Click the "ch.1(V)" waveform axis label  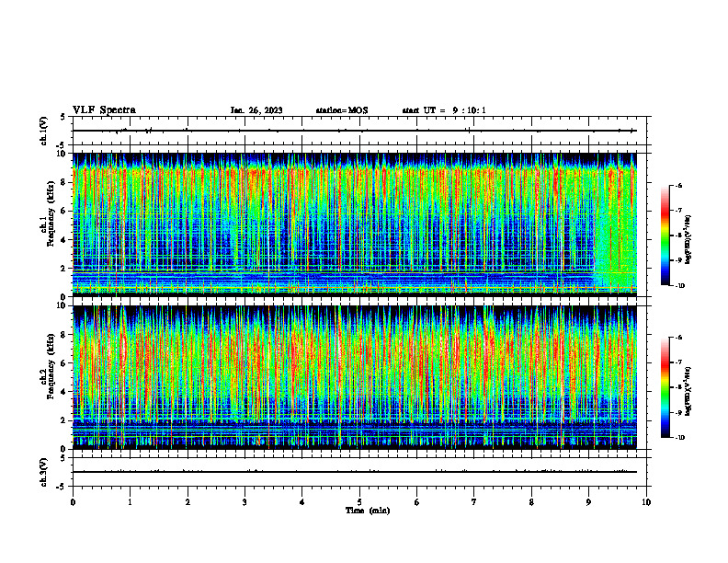click(43, 131)
